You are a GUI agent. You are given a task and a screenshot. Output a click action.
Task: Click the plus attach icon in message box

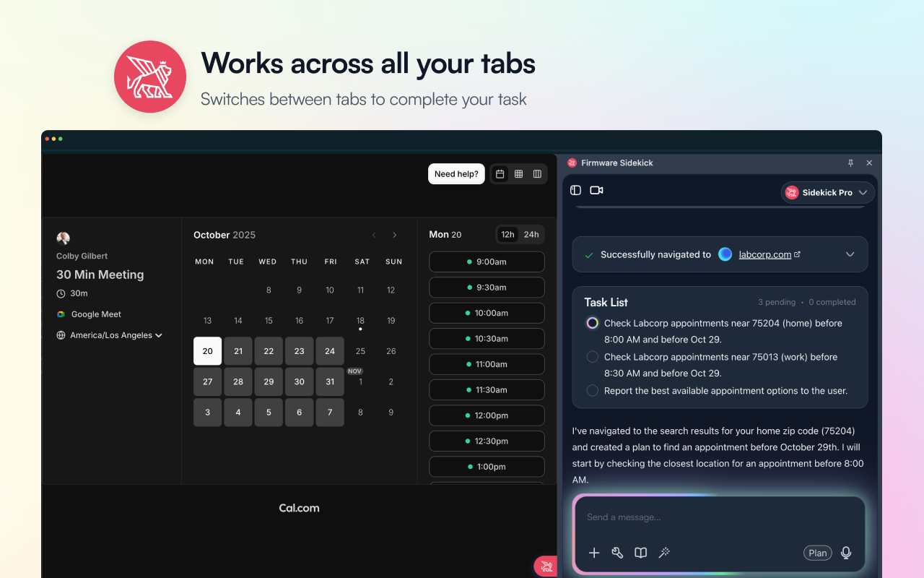594,553
